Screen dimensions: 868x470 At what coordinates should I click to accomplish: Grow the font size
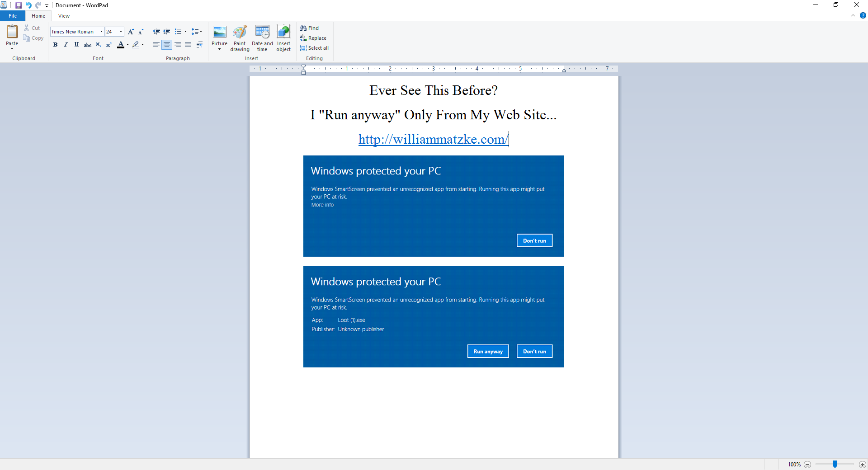coord(131,32)
